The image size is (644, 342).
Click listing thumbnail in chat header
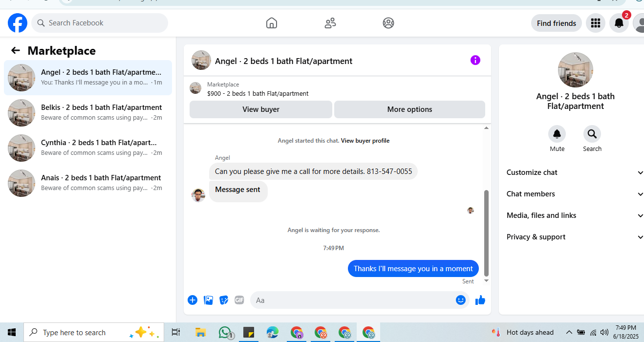201,60
